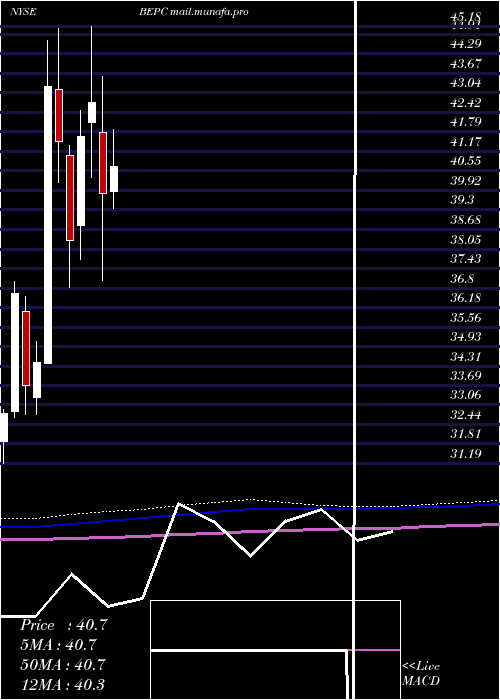Click the 31.81 price axis label

466,434
